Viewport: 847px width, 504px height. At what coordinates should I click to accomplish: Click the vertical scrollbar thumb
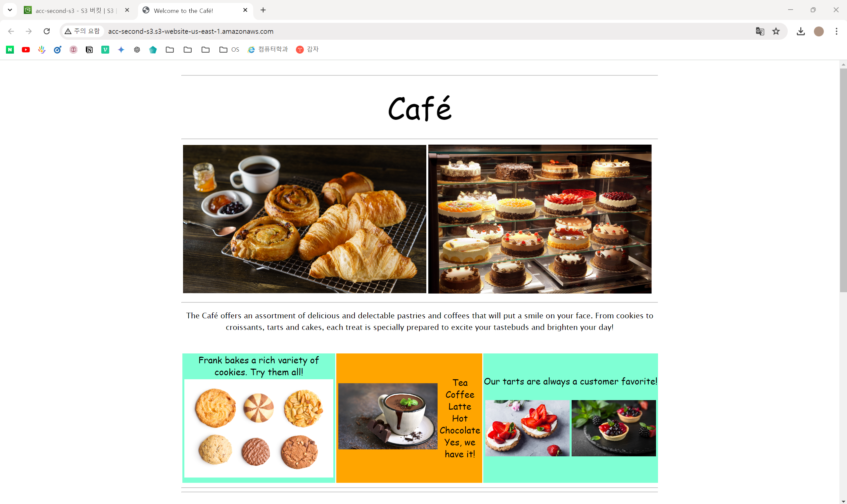coord(843,180)
